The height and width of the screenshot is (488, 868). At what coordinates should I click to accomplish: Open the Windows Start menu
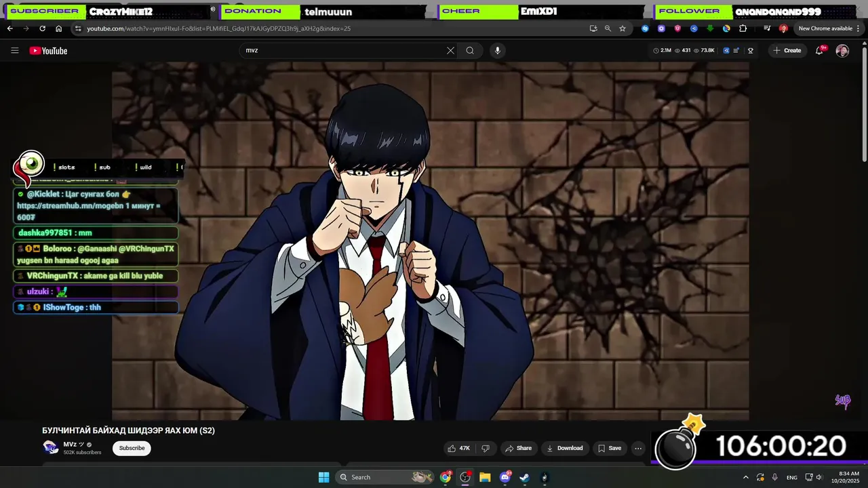pyautogui.click(x=323, y=477)
